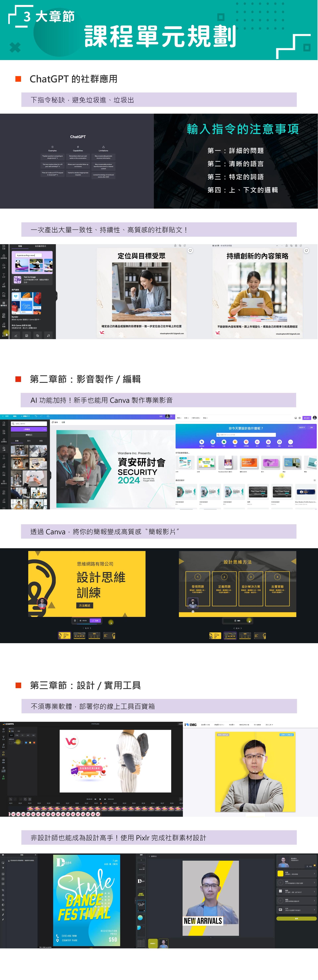Click the heart icon on 定位與目標受眾 slide
Viewport: 318px width, 980px height.
(190, 250)
